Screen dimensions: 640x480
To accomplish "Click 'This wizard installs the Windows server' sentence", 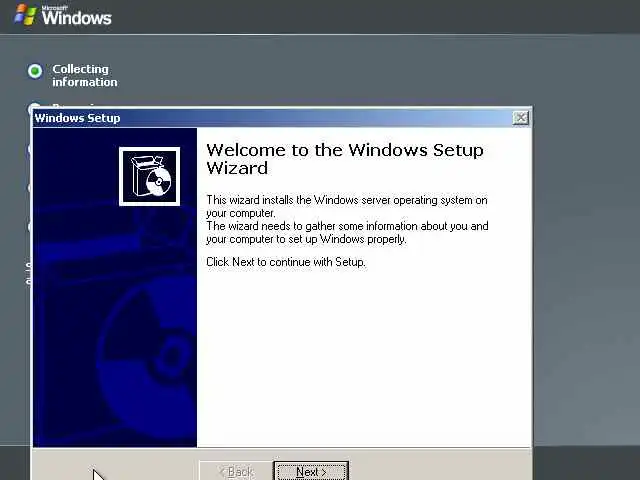I will click(x=347, y=207).
